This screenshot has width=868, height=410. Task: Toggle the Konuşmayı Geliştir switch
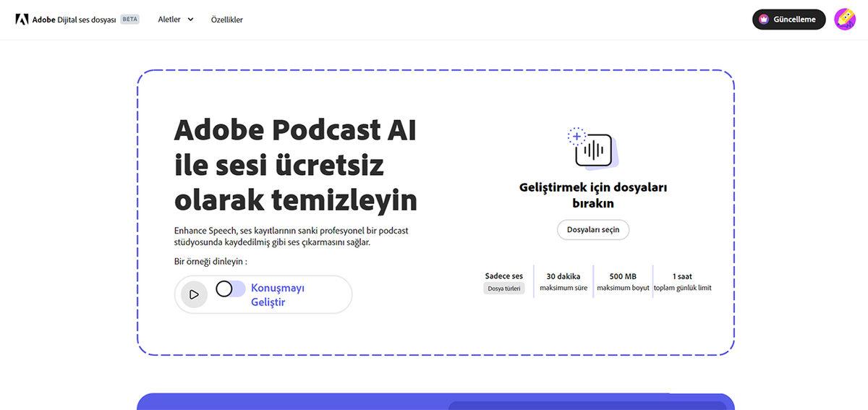pyautogui.click(x=230, y=289)
